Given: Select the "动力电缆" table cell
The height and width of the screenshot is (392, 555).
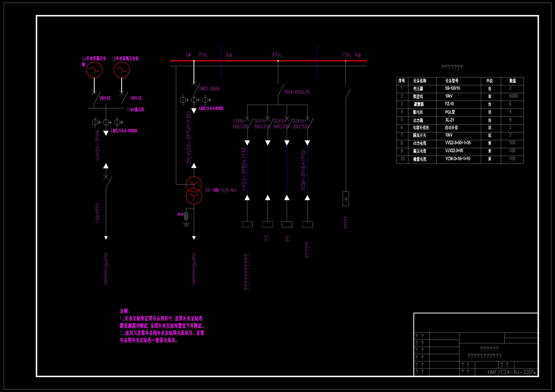Looking at the screenshot, I should (420, 143).
